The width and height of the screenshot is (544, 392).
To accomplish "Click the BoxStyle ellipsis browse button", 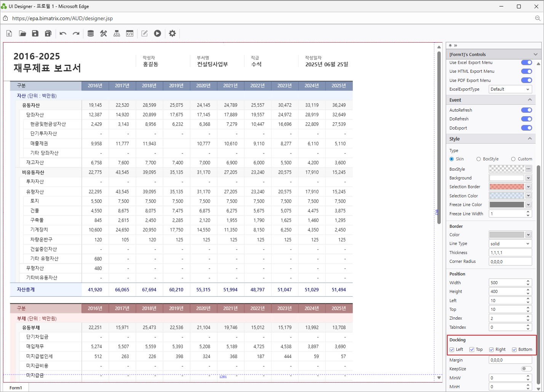I will tap(528, 169).
